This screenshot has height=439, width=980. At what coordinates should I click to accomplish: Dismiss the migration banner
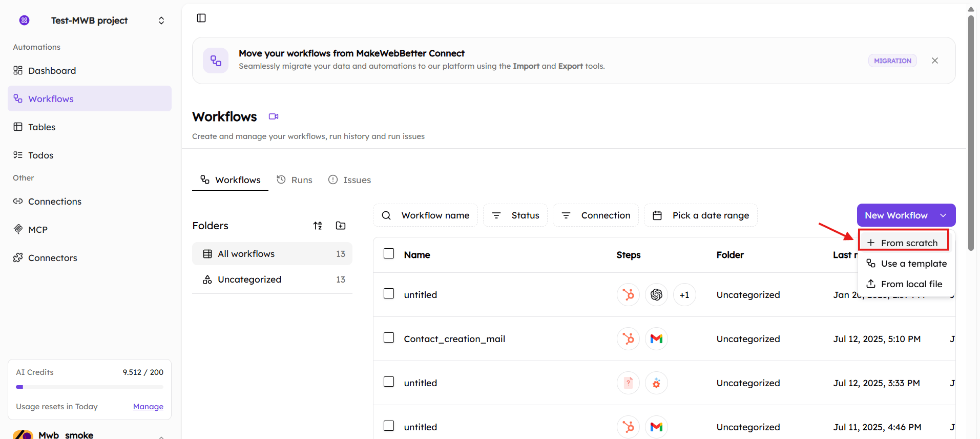(x=935, y=61)
